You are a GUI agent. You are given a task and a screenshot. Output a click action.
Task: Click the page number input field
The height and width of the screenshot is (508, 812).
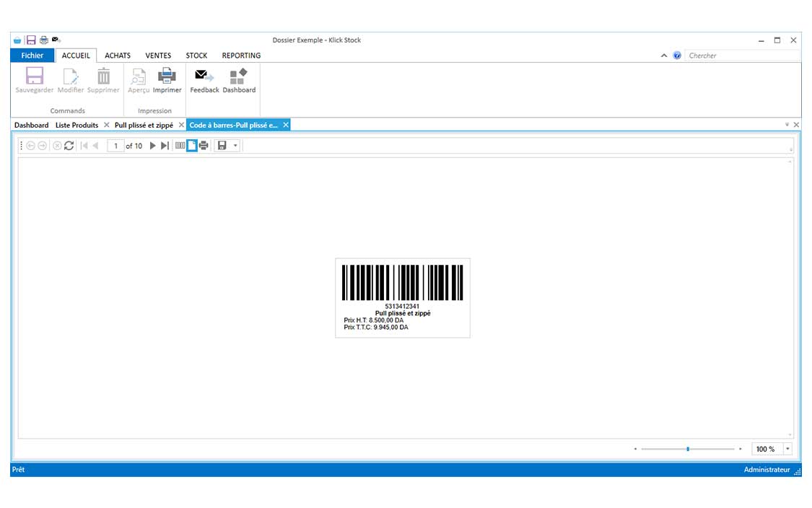pyautogui.click(x=115, y=146)
